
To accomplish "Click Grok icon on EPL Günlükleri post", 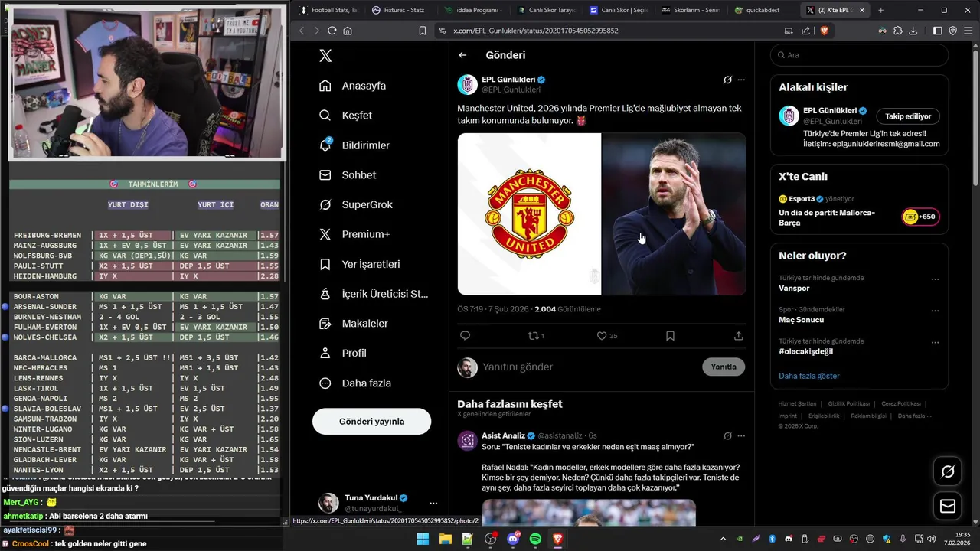I will click(x=727, y=80).
